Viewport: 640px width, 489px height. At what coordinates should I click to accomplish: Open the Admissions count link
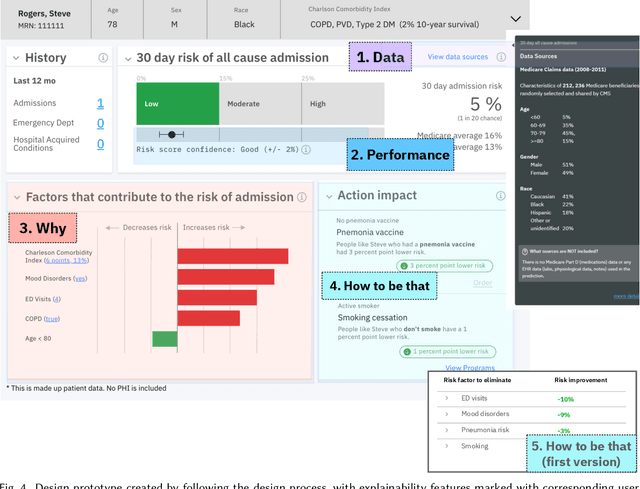(100, 104)
